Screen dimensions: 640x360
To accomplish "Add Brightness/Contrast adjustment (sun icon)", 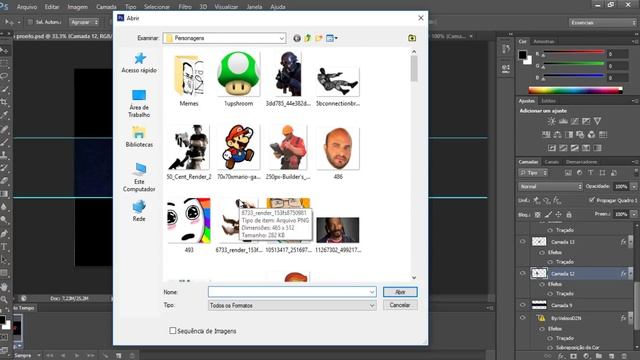I will (x=551, y=121).
